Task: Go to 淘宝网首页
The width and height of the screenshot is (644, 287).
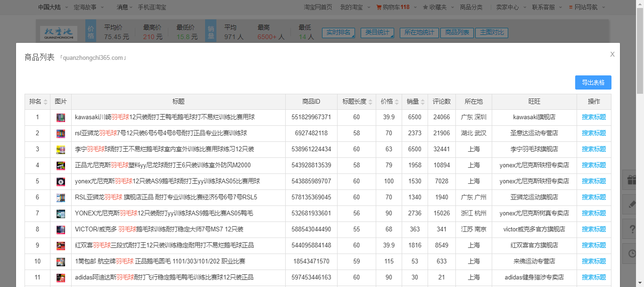Action: pyautogui.click(x=318, y=7)
